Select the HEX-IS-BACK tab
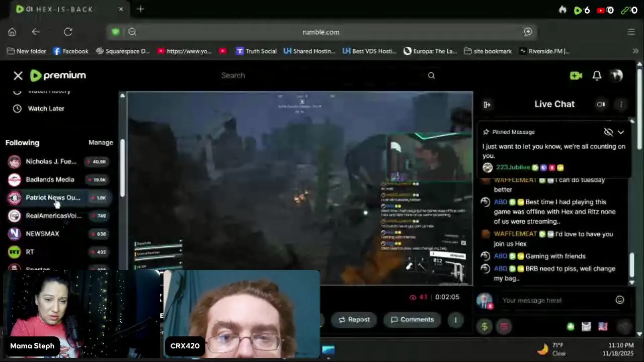 (x=69, y=9)
